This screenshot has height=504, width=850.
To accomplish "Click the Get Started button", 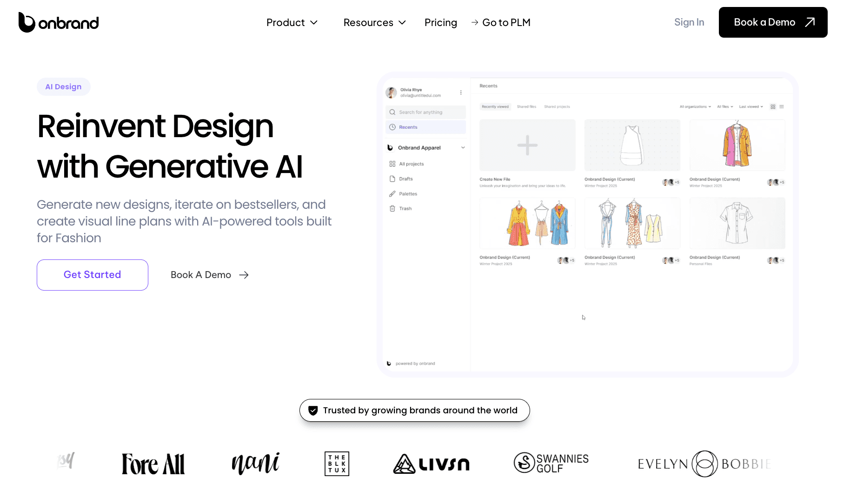I will 93,275.
